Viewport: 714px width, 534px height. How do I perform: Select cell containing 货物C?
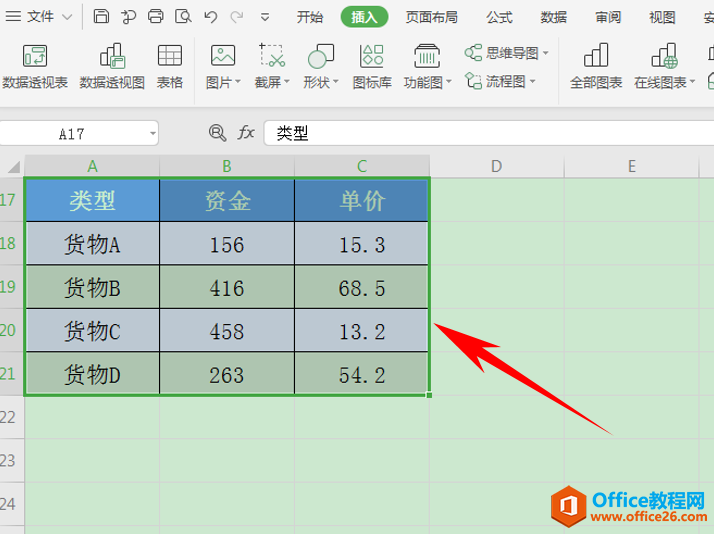click(x=92, y=331)
